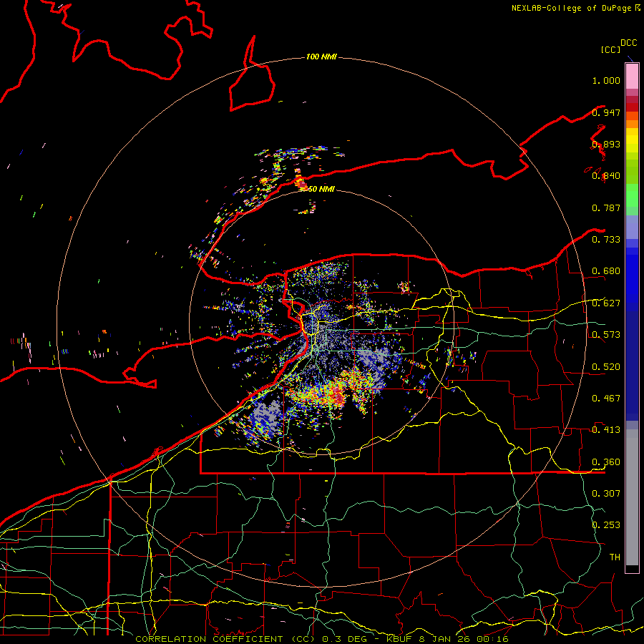This screenshot has width=644, height=644.
Task: Click the 1.000 value on the color scale
Action: (x=606, y=80)
